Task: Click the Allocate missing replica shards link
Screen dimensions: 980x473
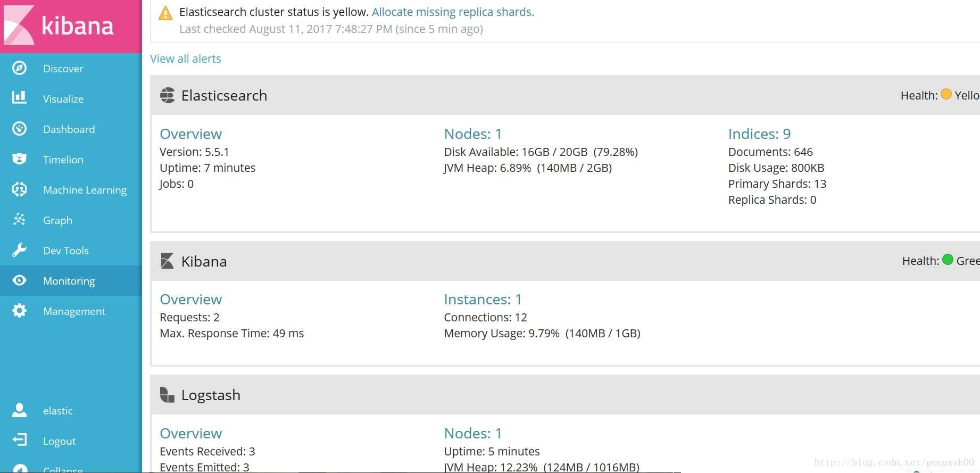Action: click(x=453, y=12)
